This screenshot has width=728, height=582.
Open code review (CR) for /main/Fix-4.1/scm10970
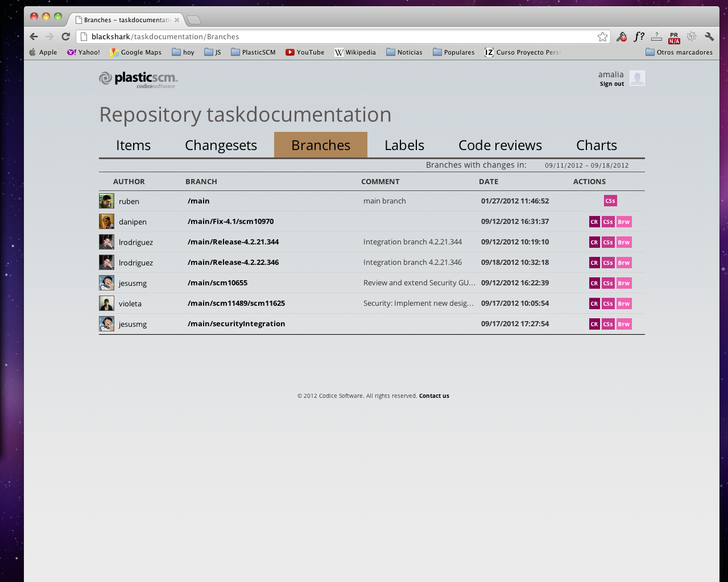point(594,222)
